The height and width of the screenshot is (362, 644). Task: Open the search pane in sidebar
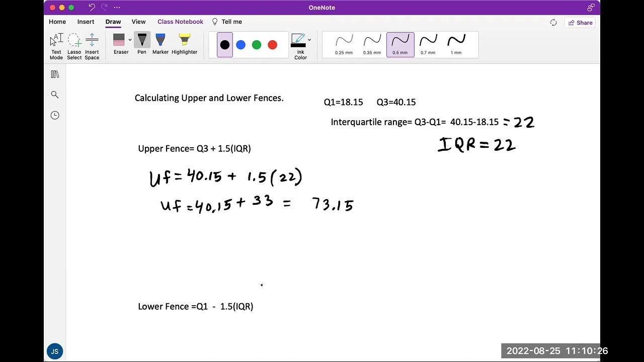click(55, 95)
